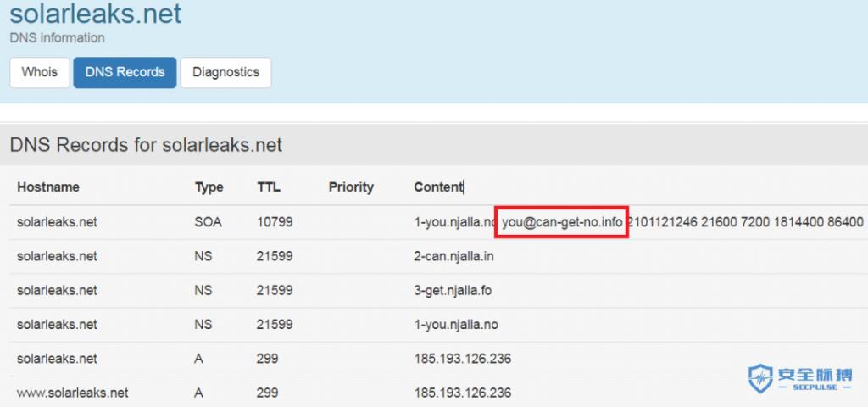Switch to the Diagnostics tab
Screen dimensions: 868x407
pos(225,73)
